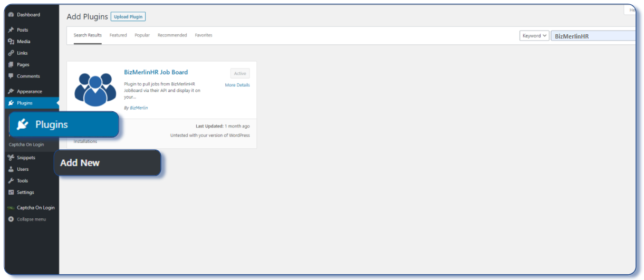644x280 pixels.
Task: Switch to the Favorites tab
Action: click(x=204, y=35)
